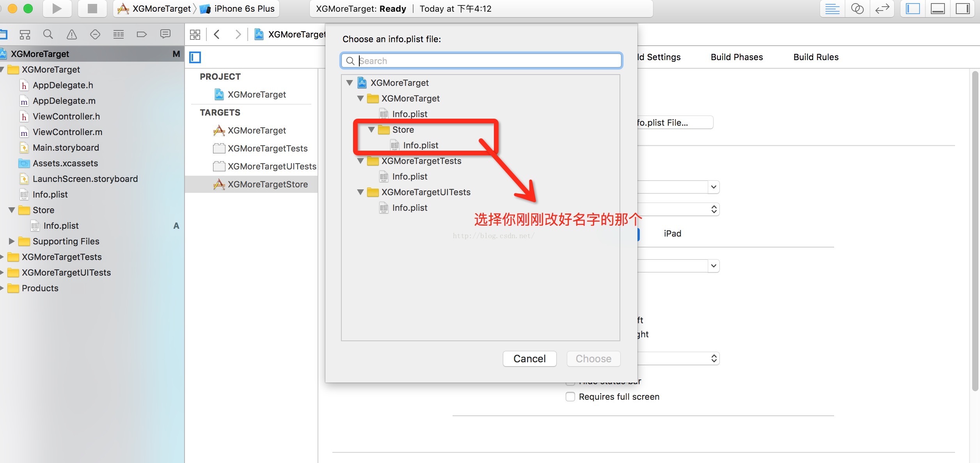Click the Stop button in toolbar

[92, 9]
